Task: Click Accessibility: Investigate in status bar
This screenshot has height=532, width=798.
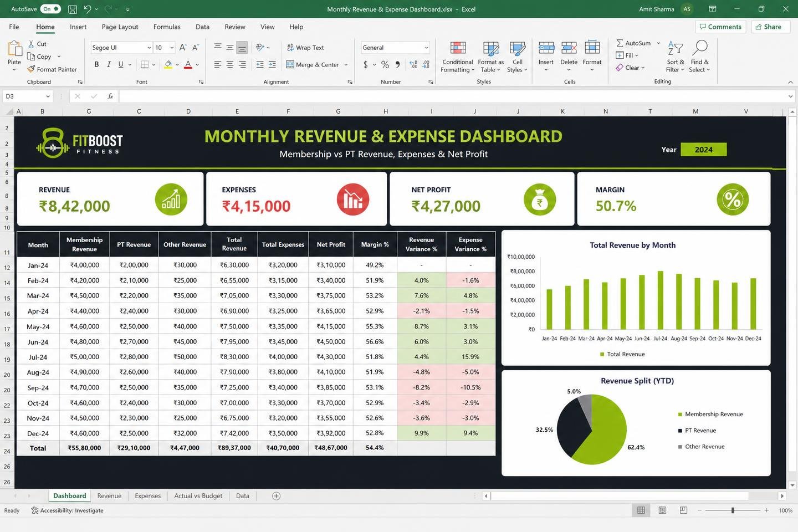Action: tap(67, 510)
